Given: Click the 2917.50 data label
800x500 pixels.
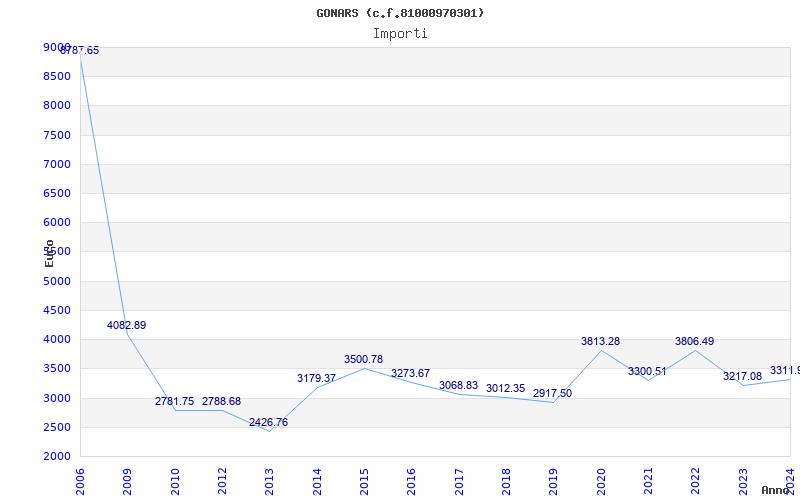Looking at the screenshot, I should tap(552, 394).
